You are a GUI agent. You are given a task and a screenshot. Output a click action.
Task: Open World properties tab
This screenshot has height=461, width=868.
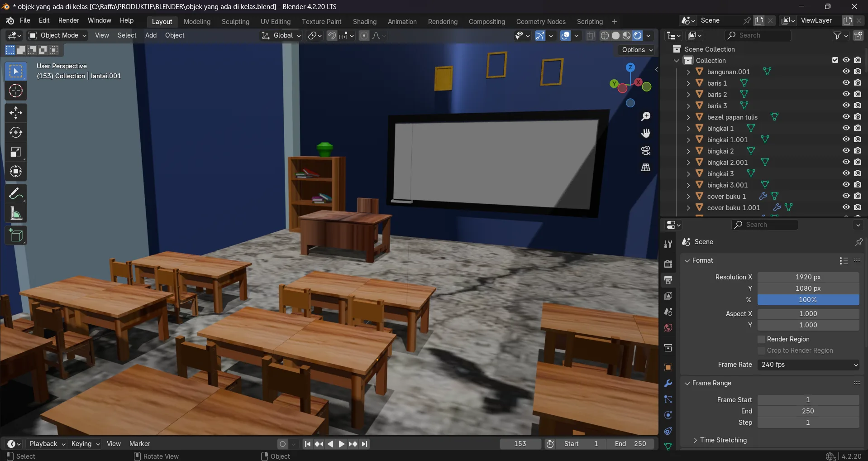pyautogui.click(x=668, y=327)
